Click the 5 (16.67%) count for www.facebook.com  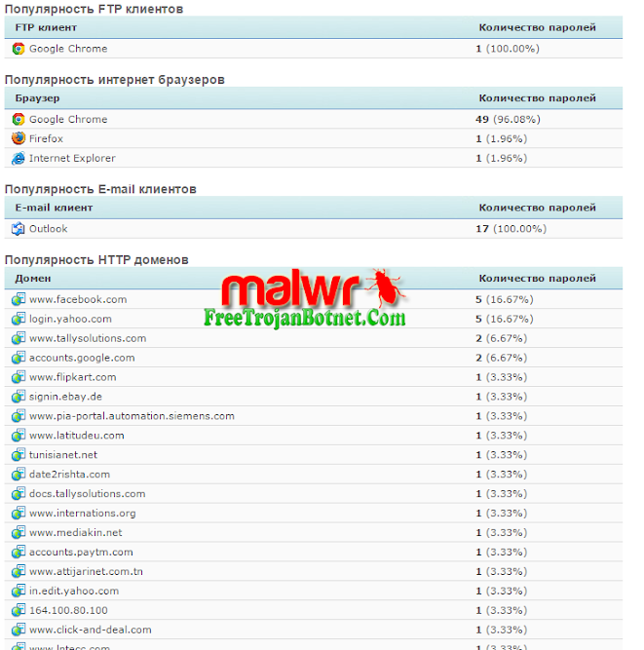(505, 299)
